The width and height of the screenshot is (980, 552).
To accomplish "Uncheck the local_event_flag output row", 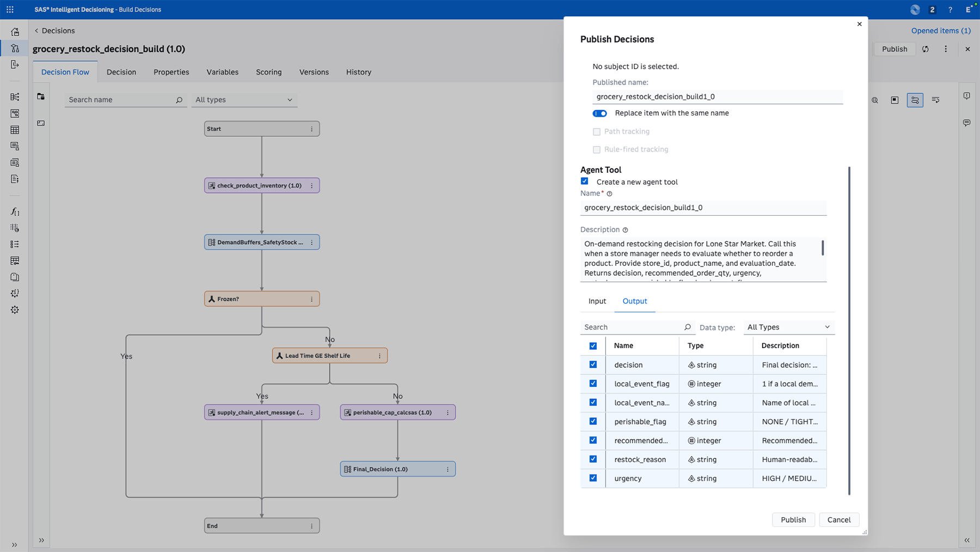I will click(x=593, y=384).
